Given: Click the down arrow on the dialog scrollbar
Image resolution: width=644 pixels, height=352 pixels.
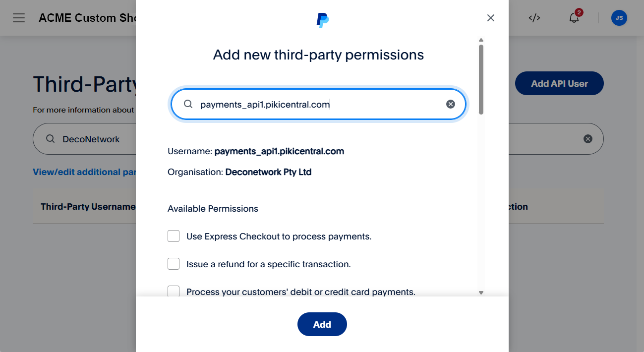Looking at the screenshot, I should coord(481,293).
